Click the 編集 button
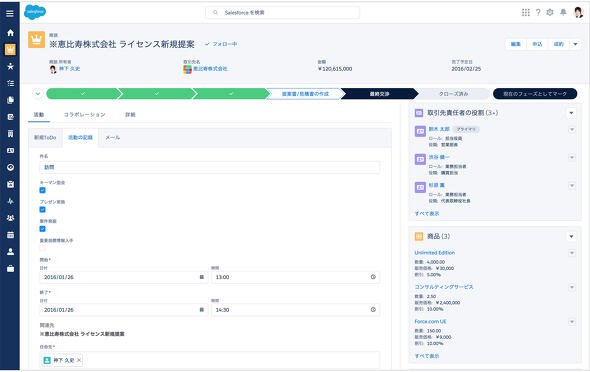 point(515,44)
